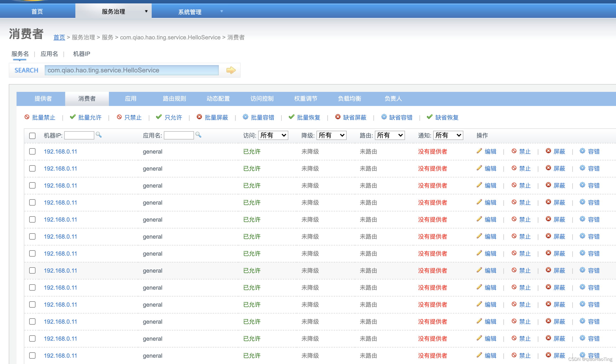Click the 批量禁止 forbid icon

pyautogui.click(x=27, y=117)
